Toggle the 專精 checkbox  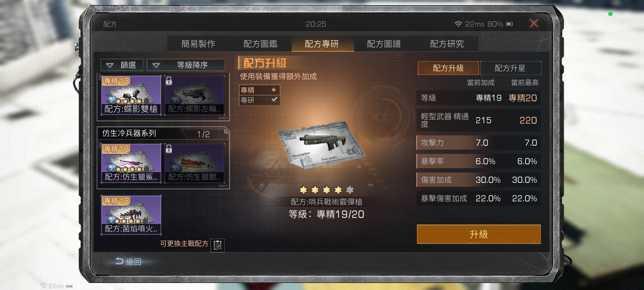[274, 90]
